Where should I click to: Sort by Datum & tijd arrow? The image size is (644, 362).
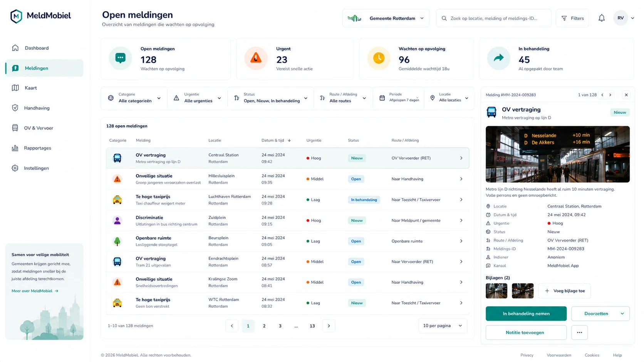(x=289, y=140)
